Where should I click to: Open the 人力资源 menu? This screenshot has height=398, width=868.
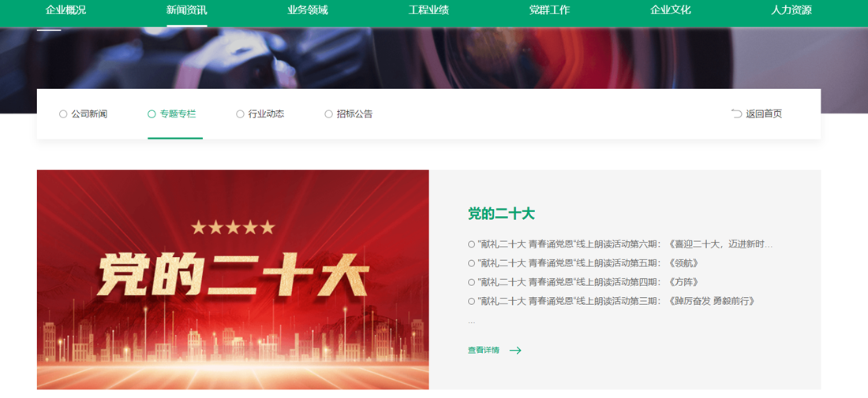pyautogui.click(x=791, y=10)
